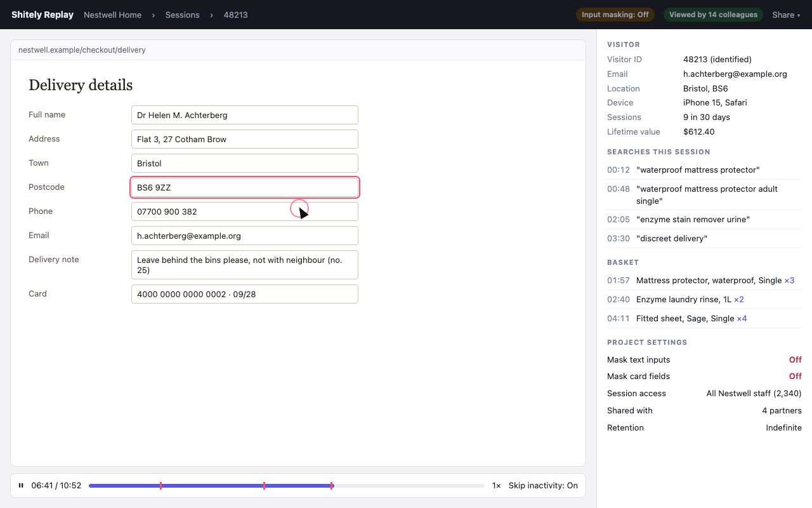Image resolution: width=812 pixels, height=508 pixels.
Task: Click the Location value Bristol, BS6
Action: point(705,88)
